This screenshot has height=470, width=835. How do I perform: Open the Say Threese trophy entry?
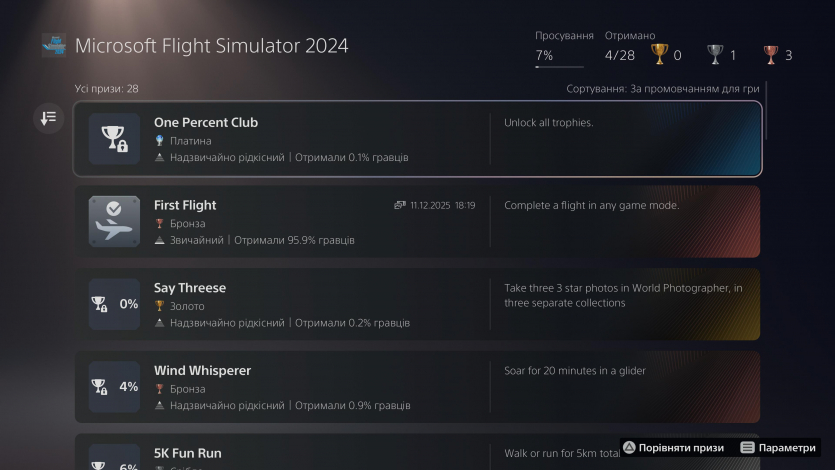pyautogui.click(x=417, y=304)
